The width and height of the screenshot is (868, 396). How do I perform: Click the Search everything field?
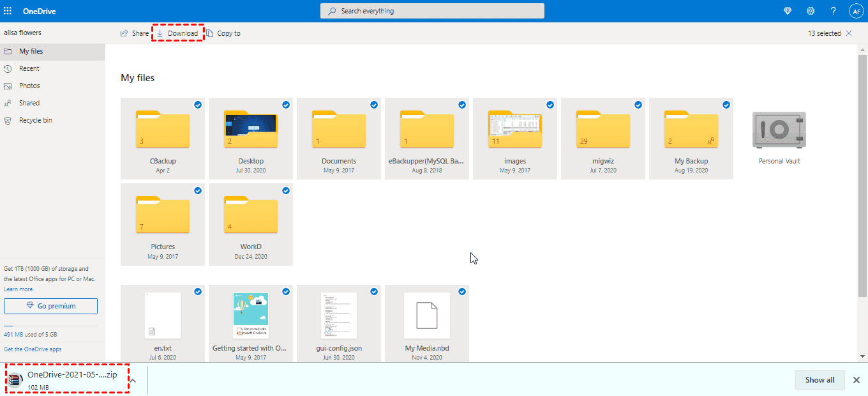[x=432, y=11]
